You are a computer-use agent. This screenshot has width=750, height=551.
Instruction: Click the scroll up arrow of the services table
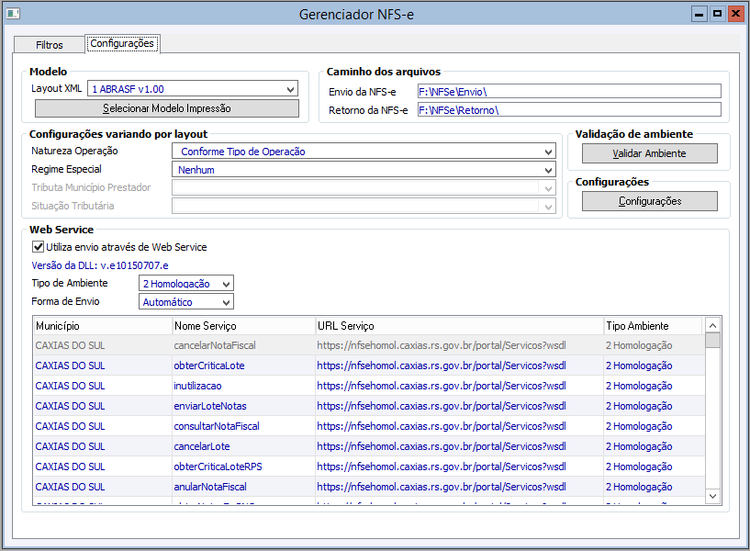click(713, 325)
